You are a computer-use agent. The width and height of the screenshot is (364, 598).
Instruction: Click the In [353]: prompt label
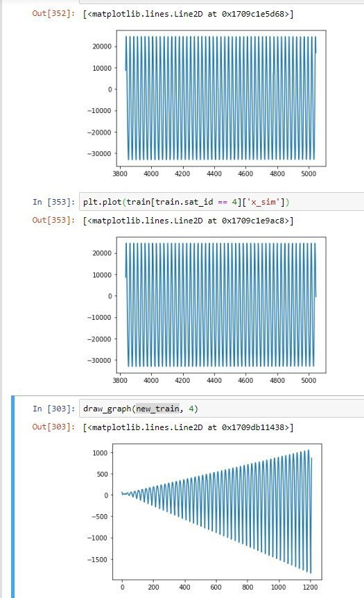[54, 202]
